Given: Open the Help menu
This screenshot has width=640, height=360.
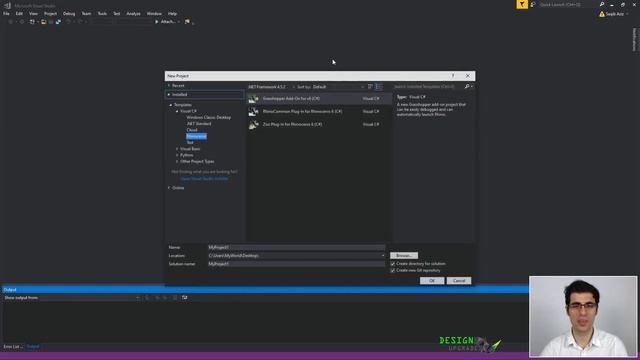Looking at the screenshot, I should (172, 13).
